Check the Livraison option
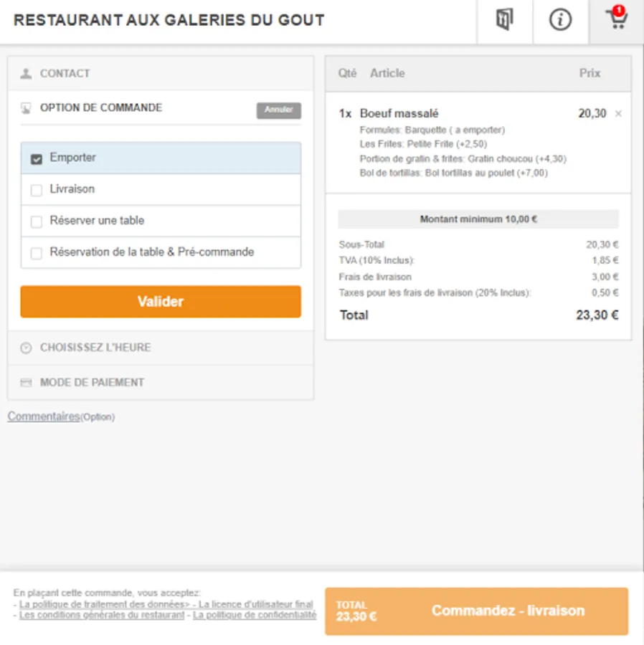This screenshot has width=644, height=645. tap(37, 191)
